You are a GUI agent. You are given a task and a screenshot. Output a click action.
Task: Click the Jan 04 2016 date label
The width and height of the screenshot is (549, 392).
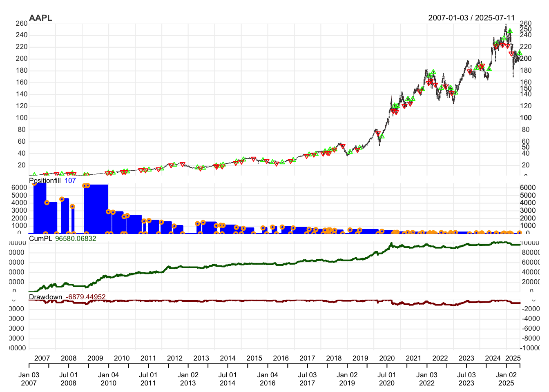[x=268, y=379]
